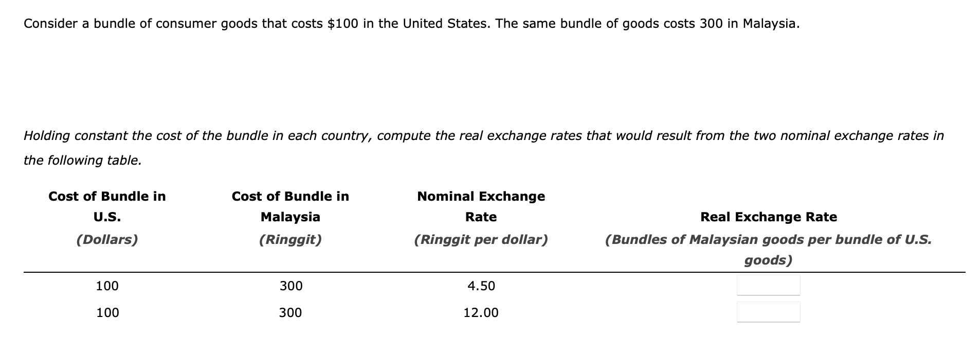
Task: Click the word 'Malaysia.' in the first sentence
Action: [771, 24]
